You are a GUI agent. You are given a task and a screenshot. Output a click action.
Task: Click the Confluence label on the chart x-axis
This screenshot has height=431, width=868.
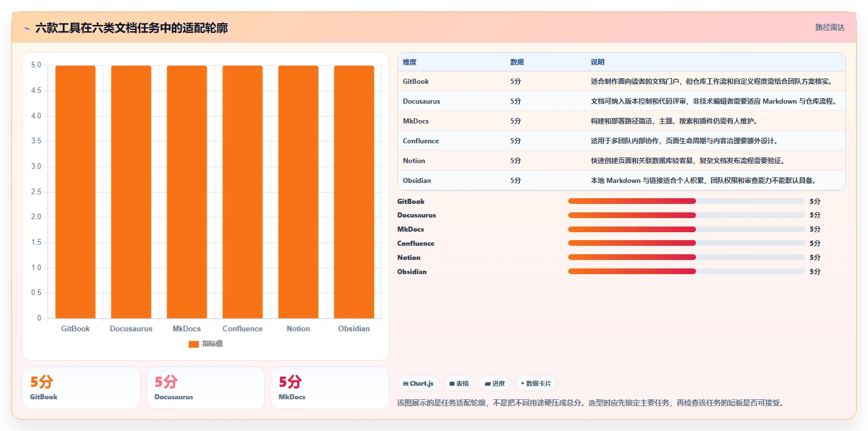[242, 328]
